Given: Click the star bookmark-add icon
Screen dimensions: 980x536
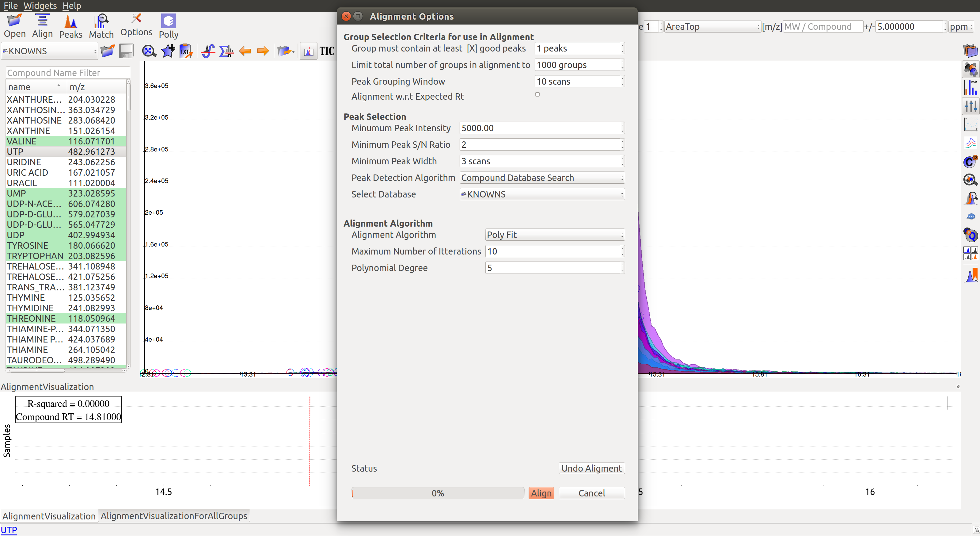Looking at the screenshot, I should point(168,51).
